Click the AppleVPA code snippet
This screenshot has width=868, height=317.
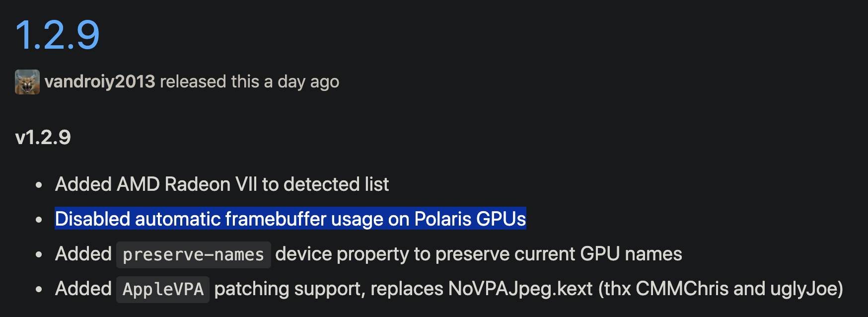(163, 290)
